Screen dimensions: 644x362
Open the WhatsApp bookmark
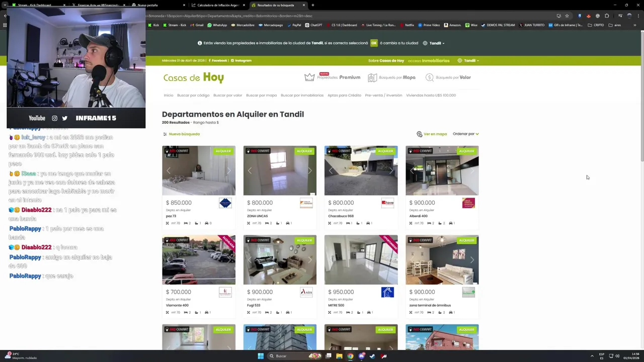(x=217, y=25)
